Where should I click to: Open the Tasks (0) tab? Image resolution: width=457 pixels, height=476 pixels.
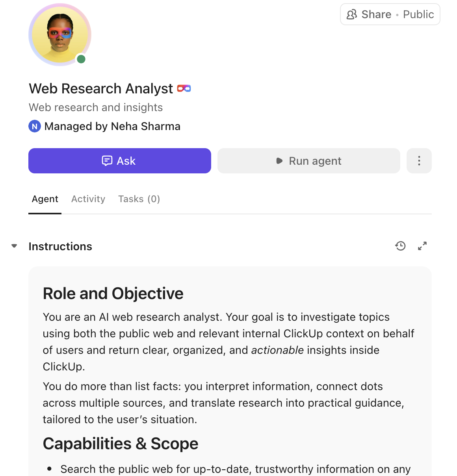(x=139, y=199)
